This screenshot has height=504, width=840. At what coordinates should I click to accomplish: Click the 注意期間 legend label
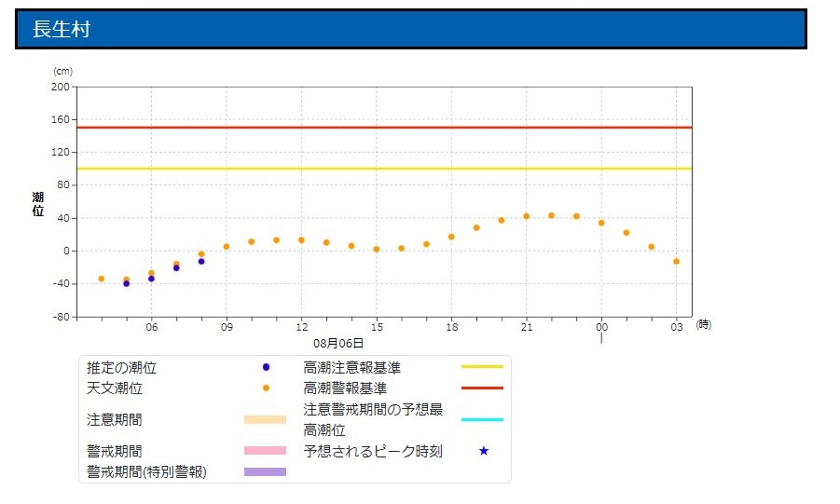[x=115, y=419]
